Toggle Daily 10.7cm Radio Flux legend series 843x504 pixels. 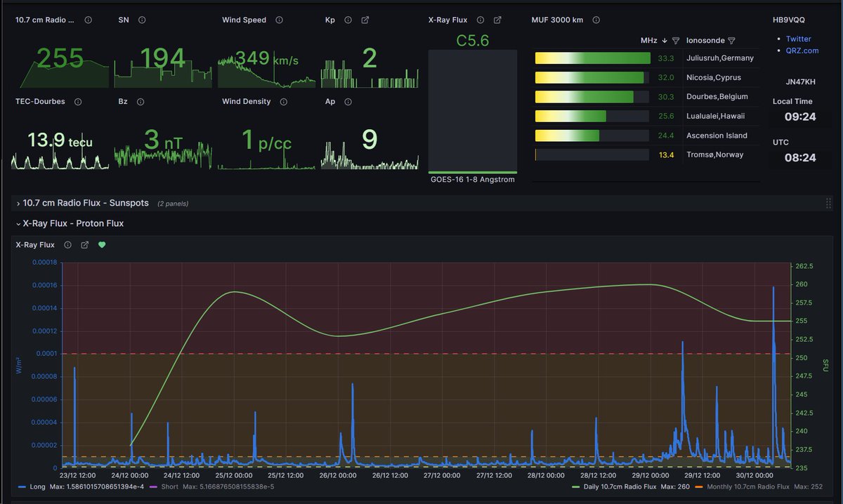tap(619, 486)
